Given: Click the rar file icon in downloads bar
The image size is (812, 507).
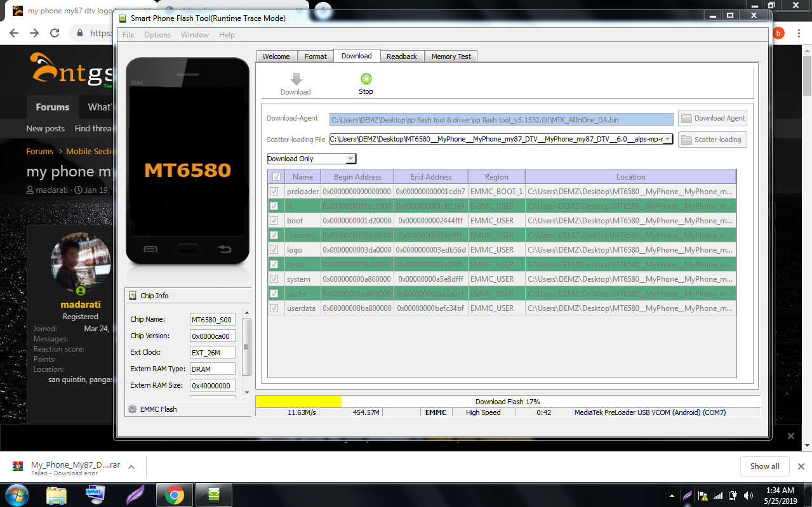Looking at the screenshot, I should click(x=18, y=466).
